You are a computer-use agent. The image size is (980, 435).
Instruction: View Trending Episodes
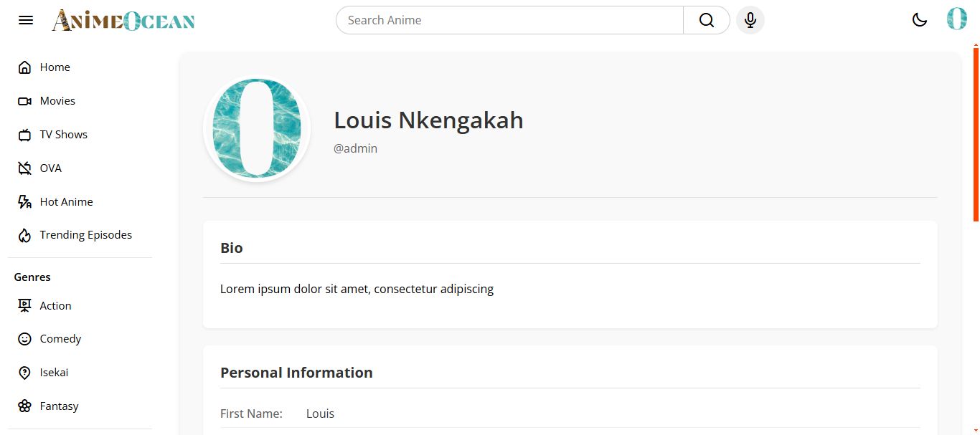(85, 235)
